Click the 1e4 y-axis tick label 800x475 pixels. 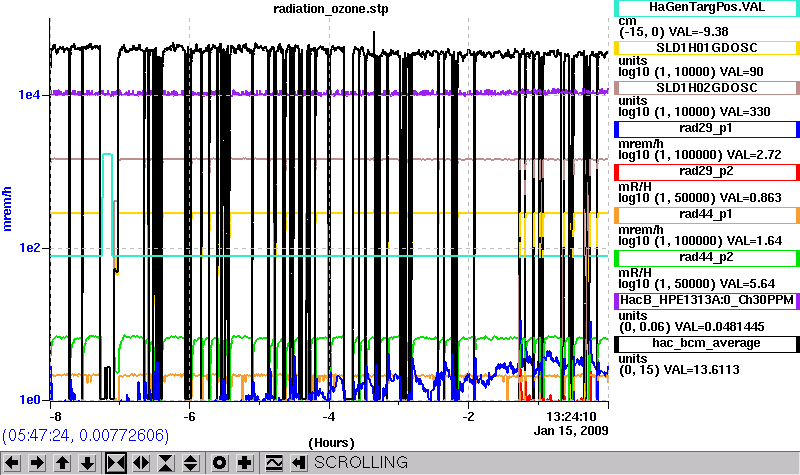click(x=29, y=94)
